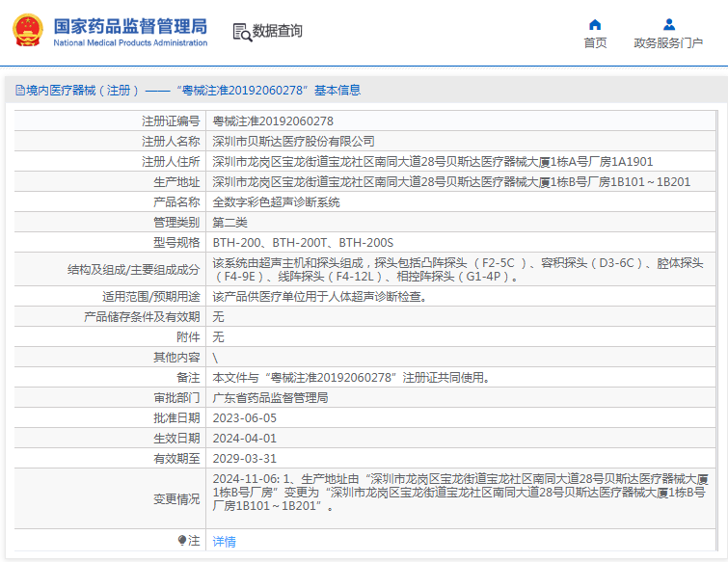Click the 结构及组成/主要组成成分 label

(x=133, y=270)
